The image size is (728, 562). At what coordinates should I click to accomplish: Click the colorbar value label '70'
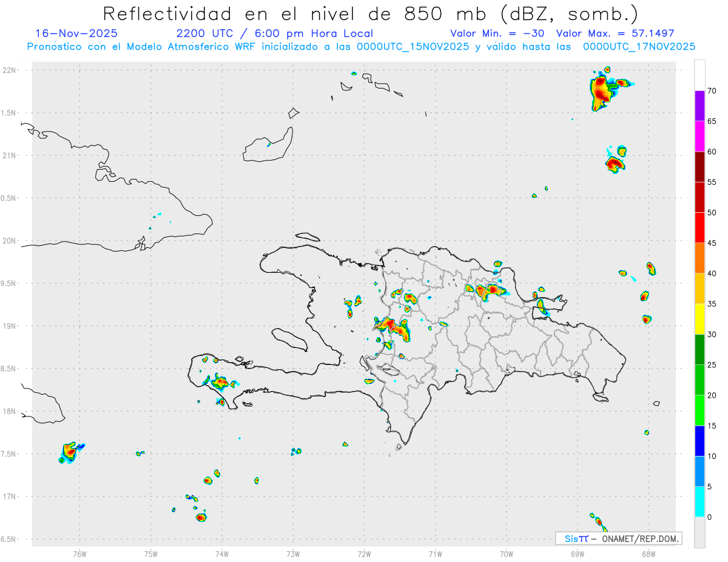712,91
